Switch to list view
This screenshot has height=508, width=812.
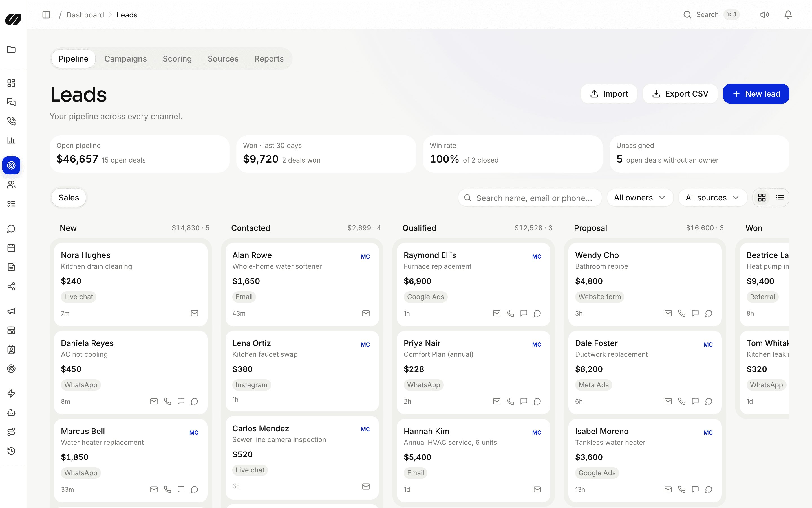click(780, 198)
